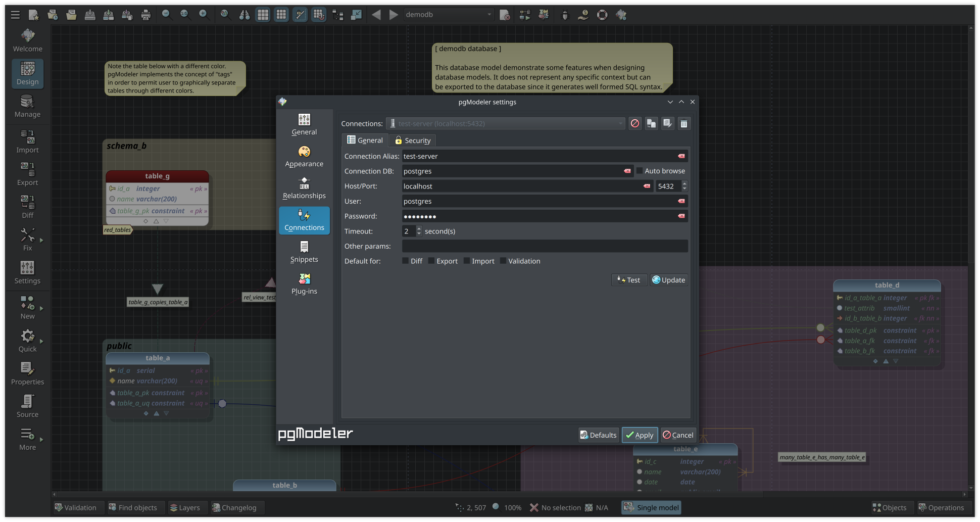Expand the More actions submenu arrow
This screenshot has width=980, height=522.
point(41,440)
